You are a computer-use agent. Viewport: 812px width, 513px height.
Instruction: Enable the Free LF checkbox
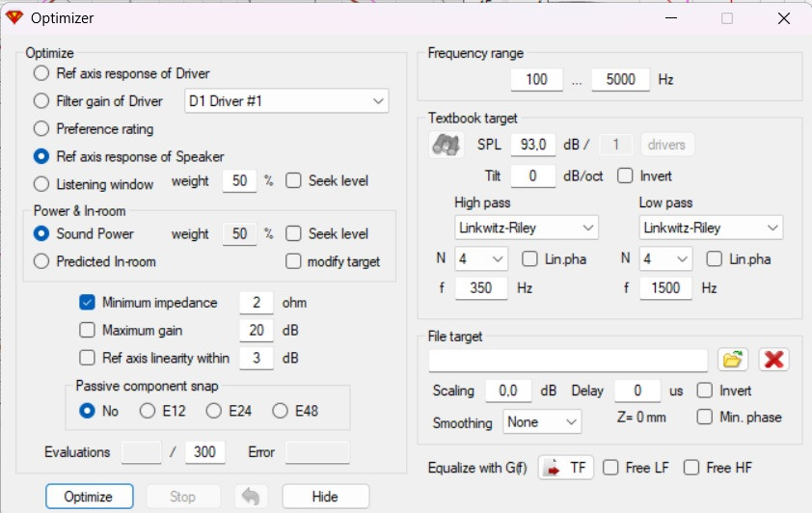(x=610, y=468)
